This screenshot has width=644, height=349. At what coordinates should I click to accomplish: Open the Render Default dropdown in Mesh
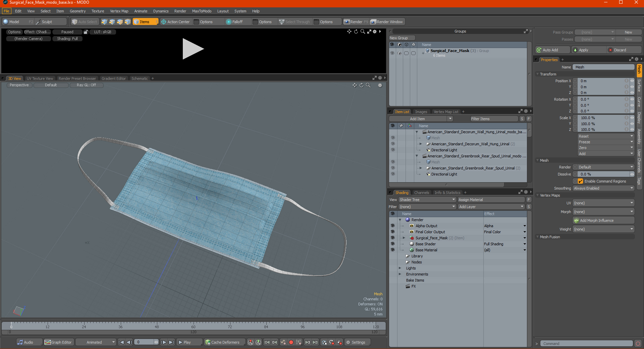click(x=606, y=167)
